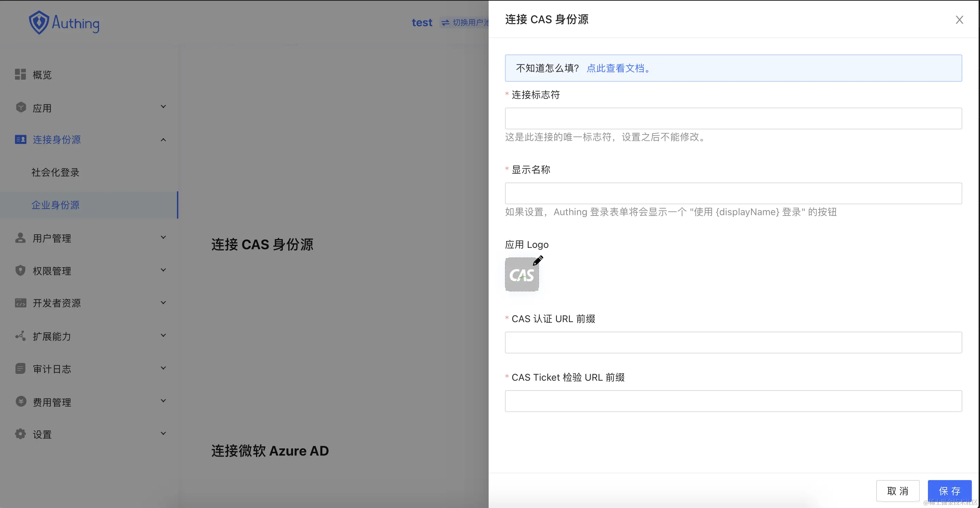Collapse the 连接身份源 menu chevron
980x508 pixels.
163,140
